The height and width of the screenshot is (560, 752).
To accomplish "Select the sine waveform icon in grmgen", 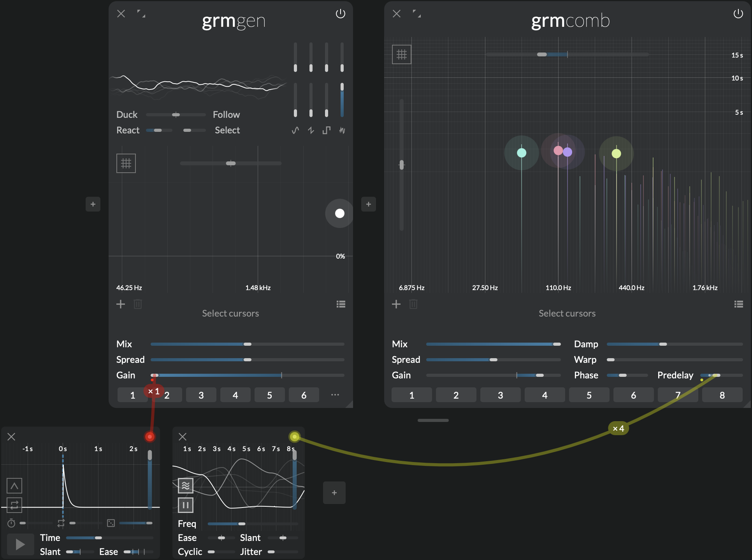I will point(295,130).
